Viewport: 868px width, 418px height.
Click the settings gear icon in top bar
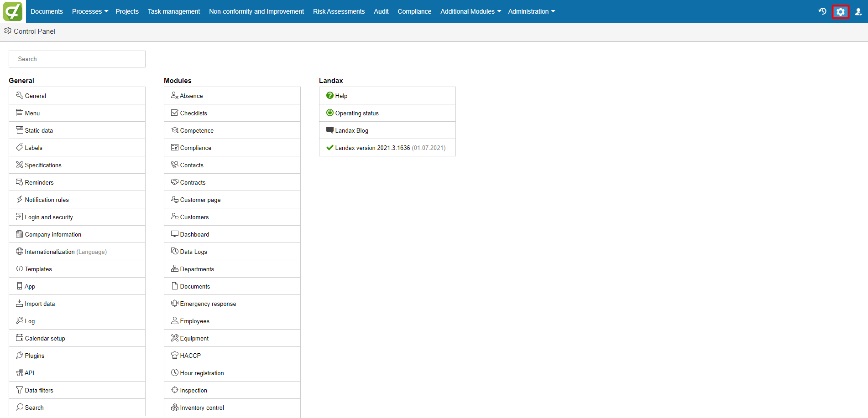point(840,12)
